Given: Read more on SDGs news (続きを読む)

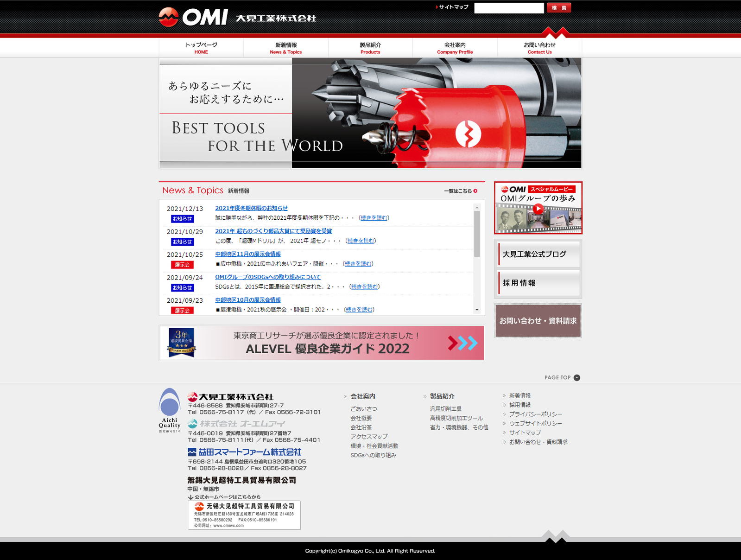Looking at the screenshot, I should click(365, 287).
